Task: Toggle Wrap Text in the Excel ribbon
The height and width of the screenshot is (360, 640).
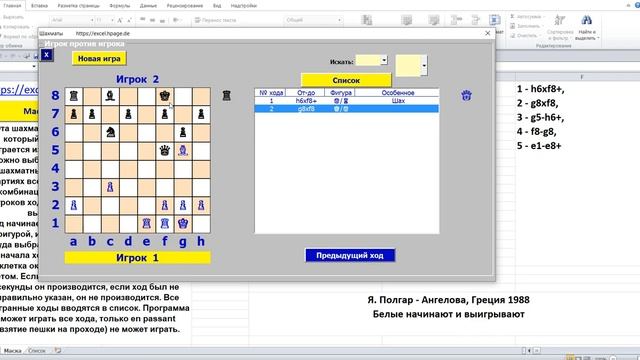Action: [215, 20]
